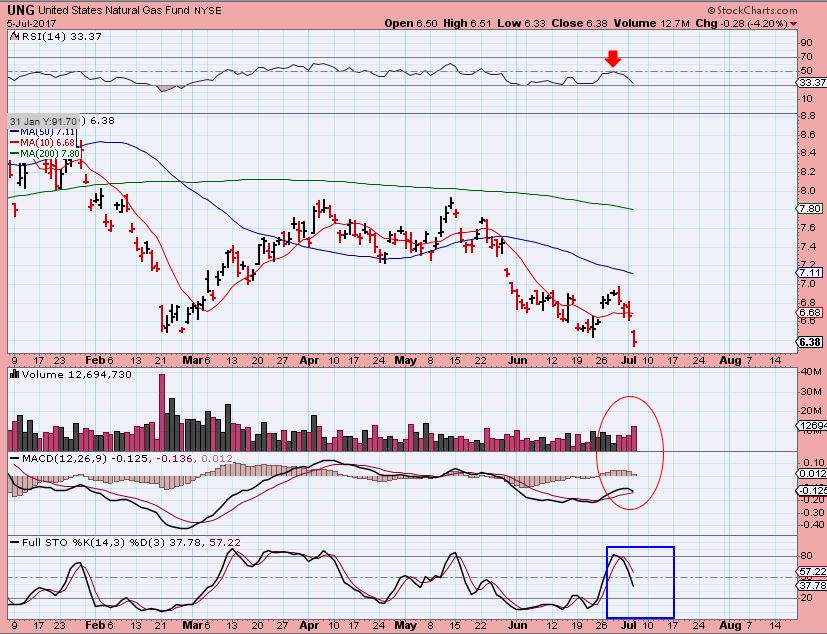Click 'Feb' on the date axis under price panel
This screenshot has height=634, width=827.
(x=95, y=360)
